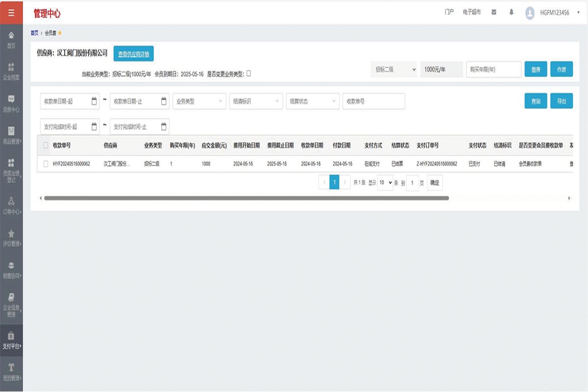588x392 pixels.
Task: Open 订单中心 in the sidebar
Action: coord(11,206)
